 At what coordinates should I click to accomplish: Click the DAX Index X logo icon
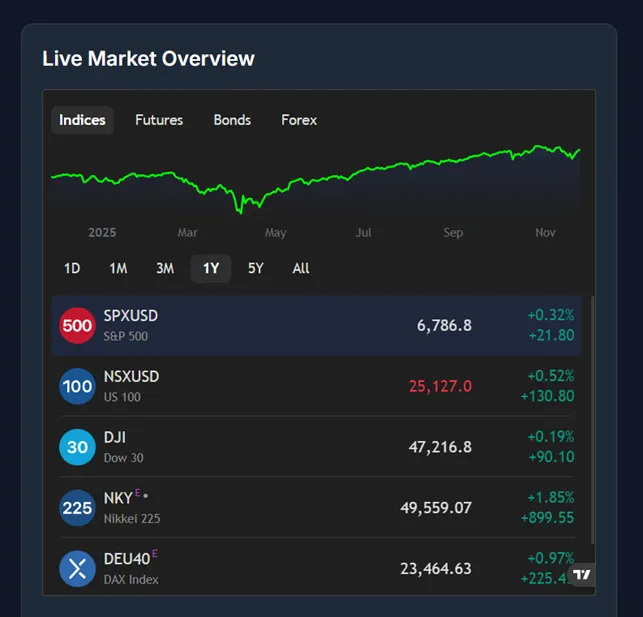coord(77,569)
